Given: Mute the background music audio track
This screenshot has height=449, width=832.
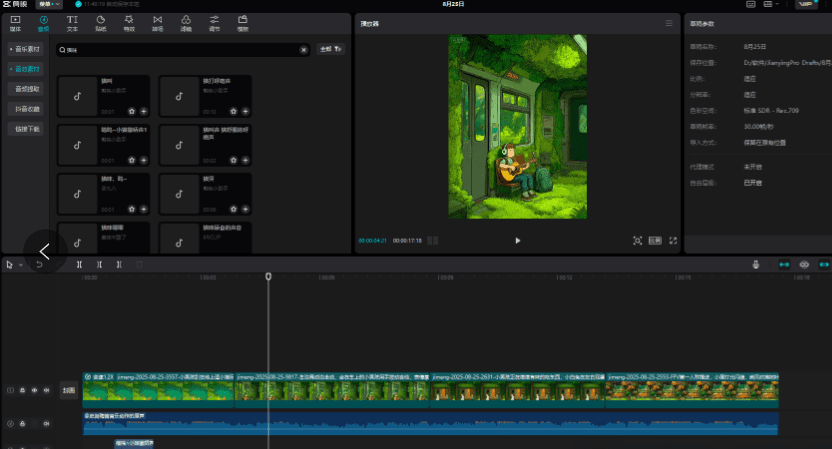Looking at the screenshot, I should click(x=47, y=424).
